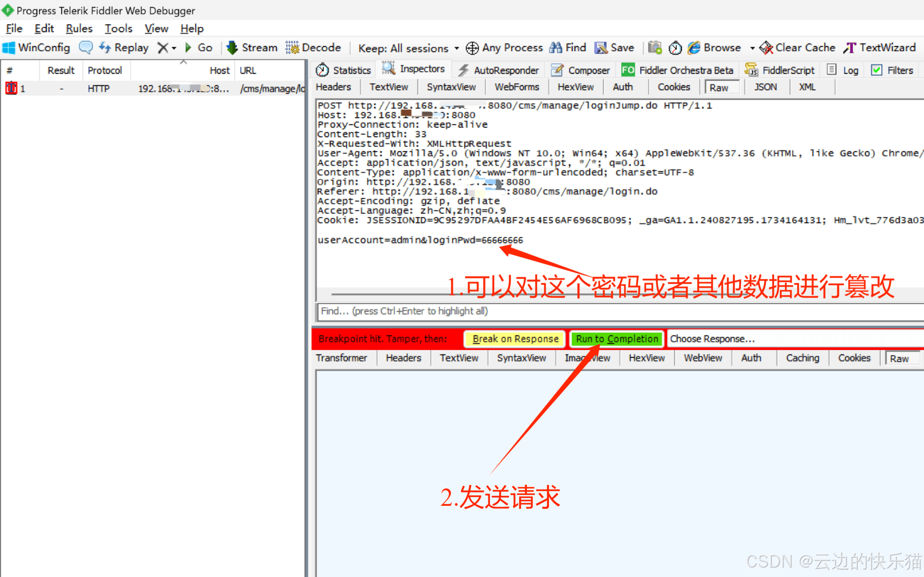Click the comment speech bubble icon
This screenshot has width=924, height=577.
(x=85, y=47)
